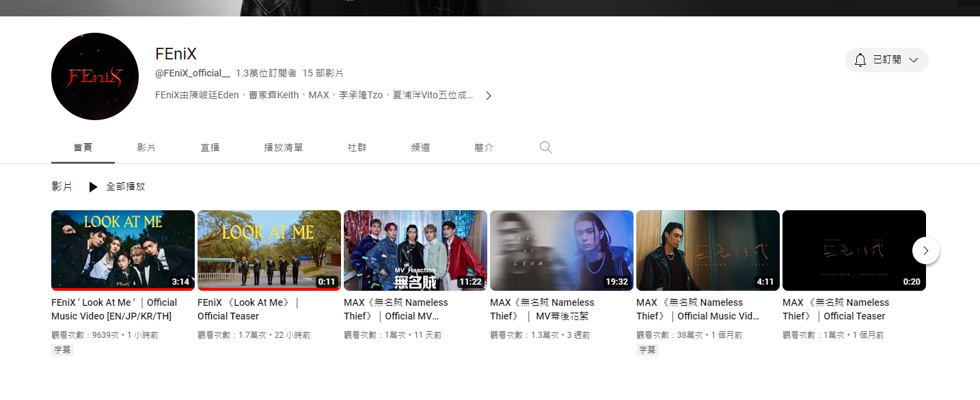
Task: Show next videos with carousel arrow
Action: (926, 251)
